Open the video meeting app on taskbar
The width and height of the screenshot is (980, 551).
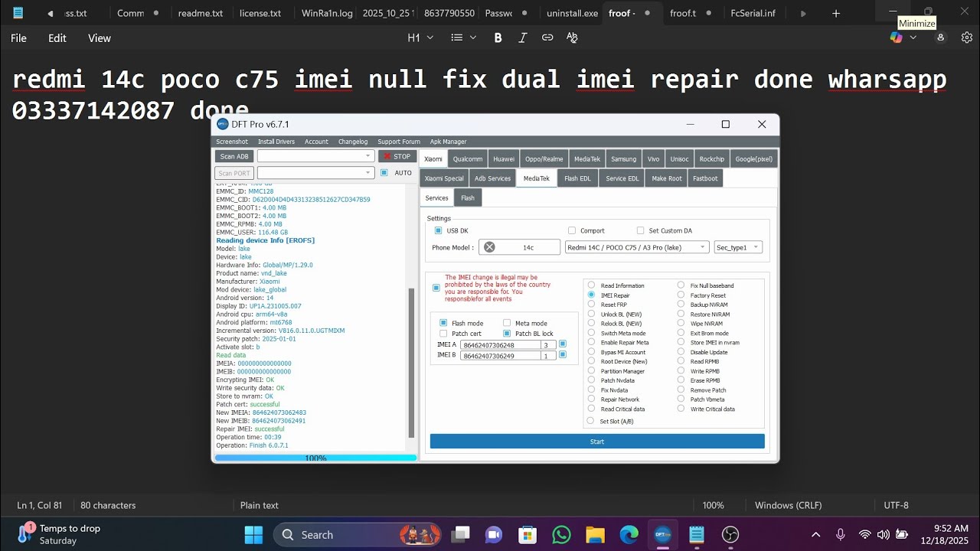(494, 534)
